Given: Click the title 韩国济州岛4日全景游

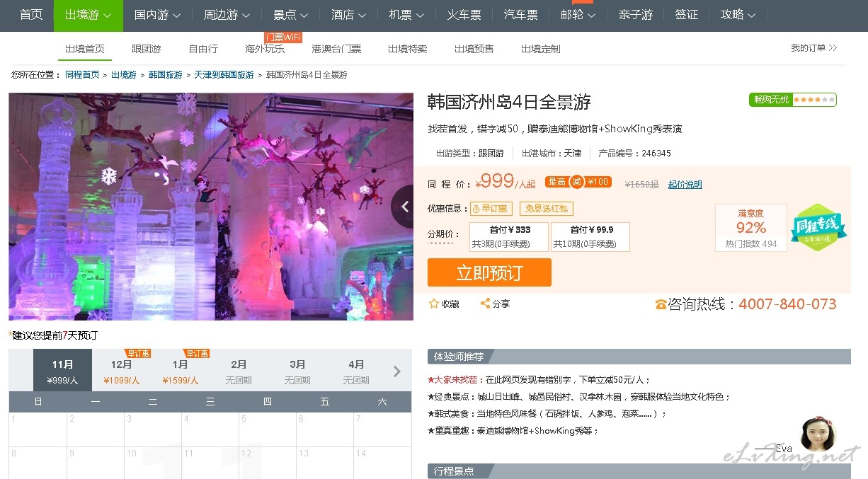Looking at the screenshot, I should click(509, 102).
